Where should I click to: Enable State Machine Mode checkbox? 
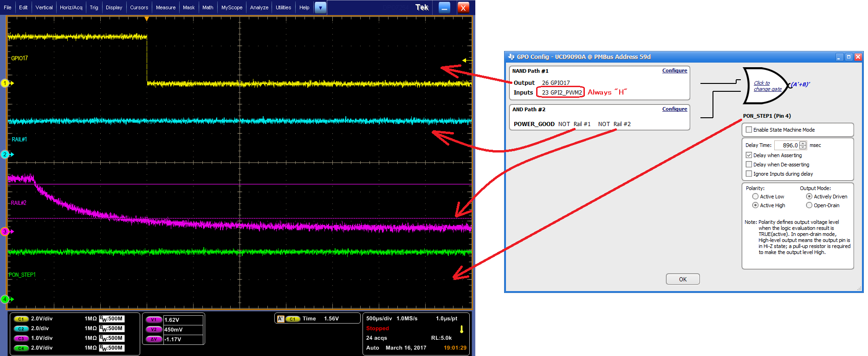pos(749,130)
